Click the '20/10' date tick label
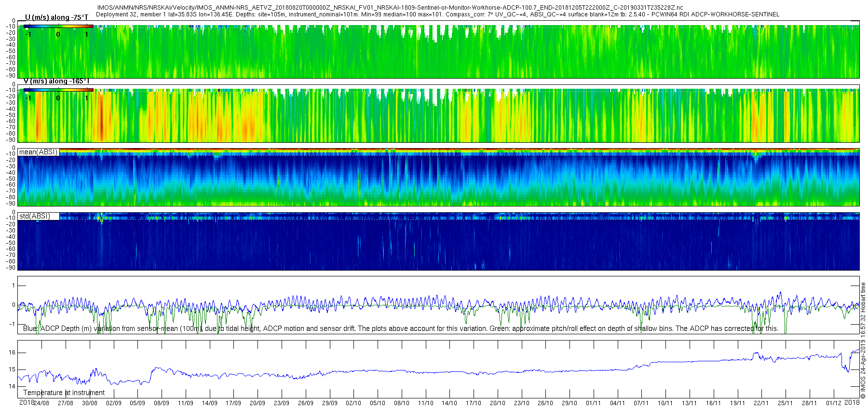This screenshot has height=410, width=868. click(x=498, y=403)
